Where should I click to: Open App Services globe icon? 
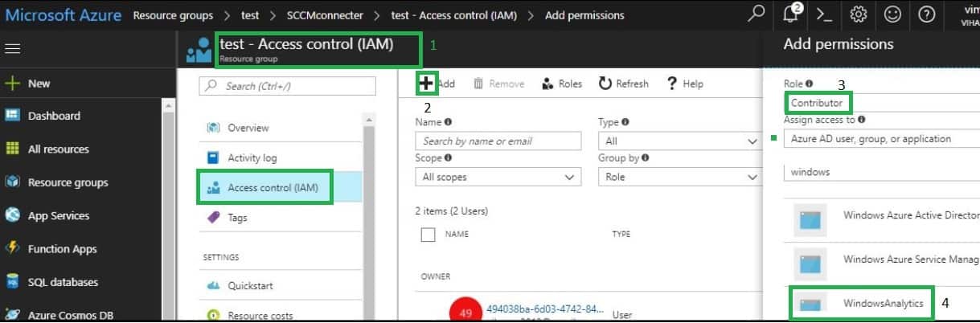pyautogui.click(x=12, y=215)
